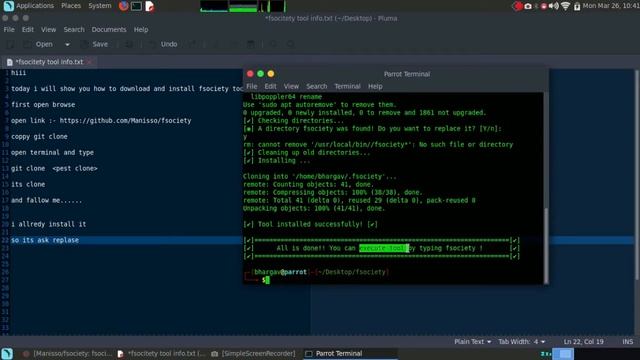Open the terminal View menu
This screenshot has height=360, width=640.
(x=291, y=86)
